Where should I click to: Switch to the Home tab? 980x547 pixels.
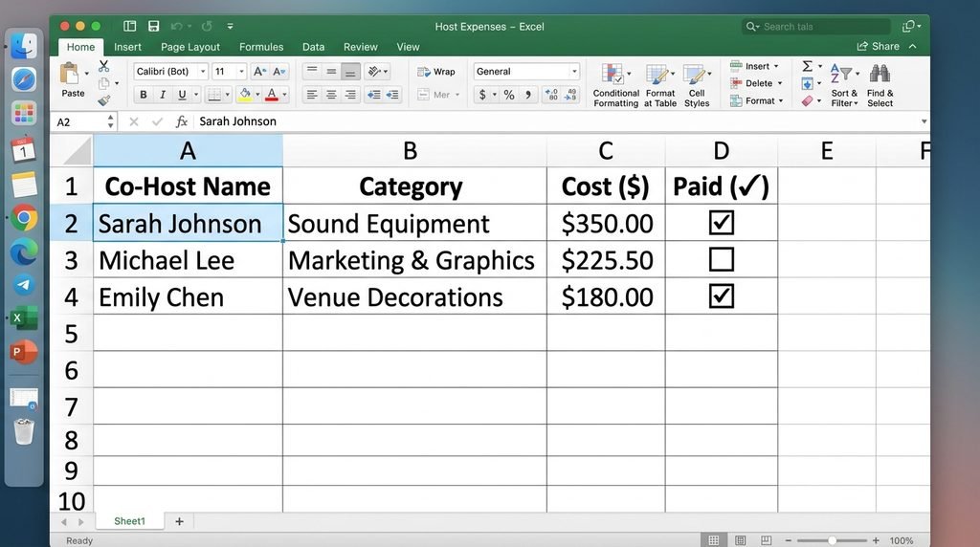pyautogui.click(x=80, y=47)
